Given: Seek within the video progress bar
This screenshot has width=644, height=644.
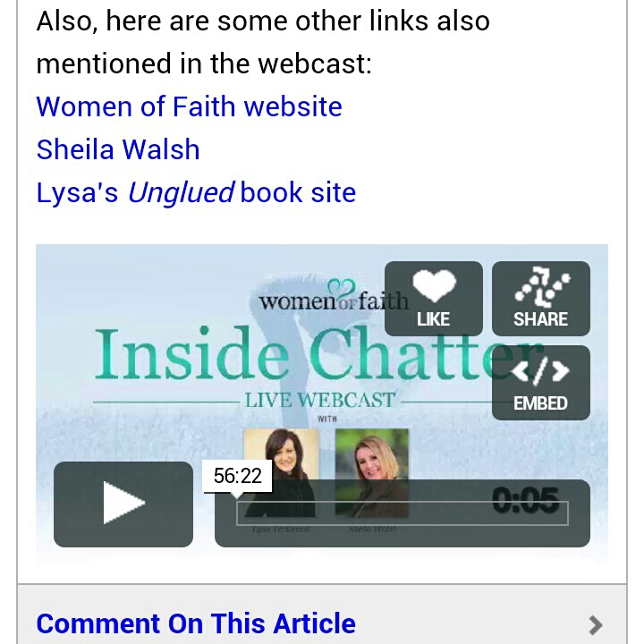Looking at the screenshot, I should pyautogui.click(x=402, y=513).
